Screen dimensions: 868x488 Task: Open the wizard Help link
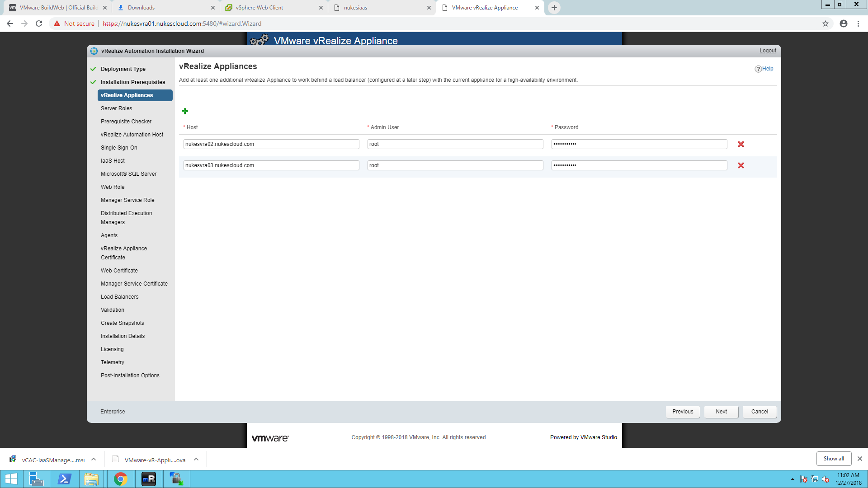click(x=764, y=69)
